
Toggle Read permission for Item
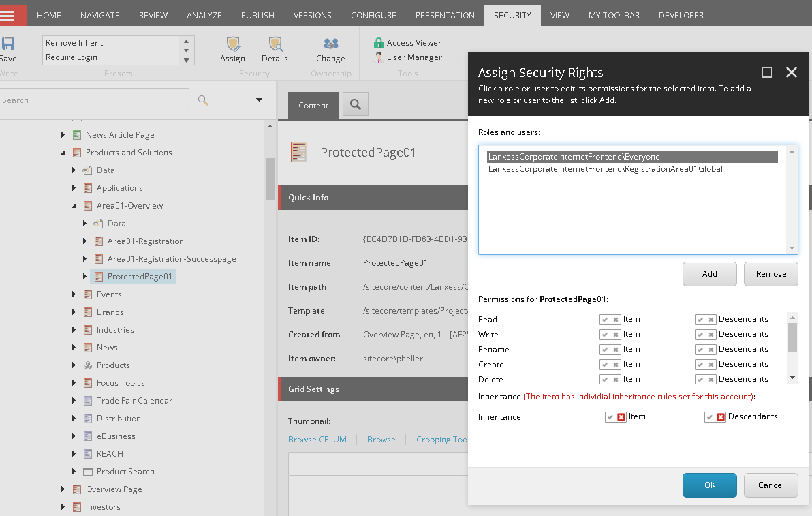(x=610, y=320)
